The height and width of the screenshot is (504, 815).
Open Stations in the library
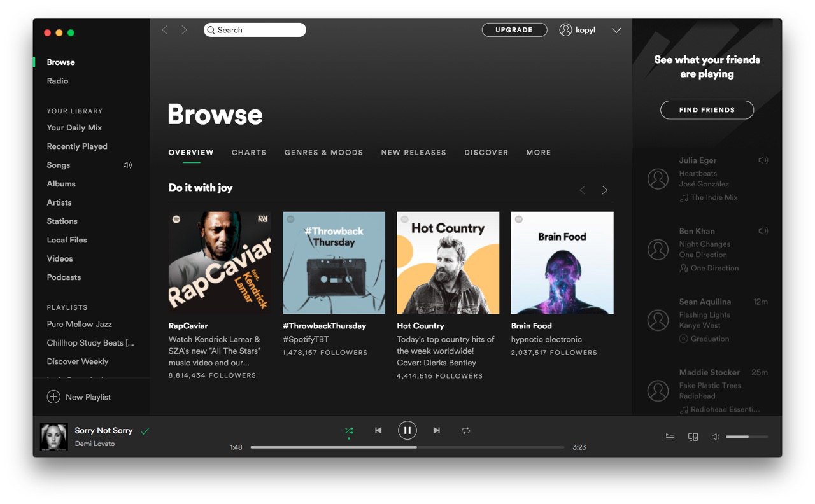pos(62,221)
